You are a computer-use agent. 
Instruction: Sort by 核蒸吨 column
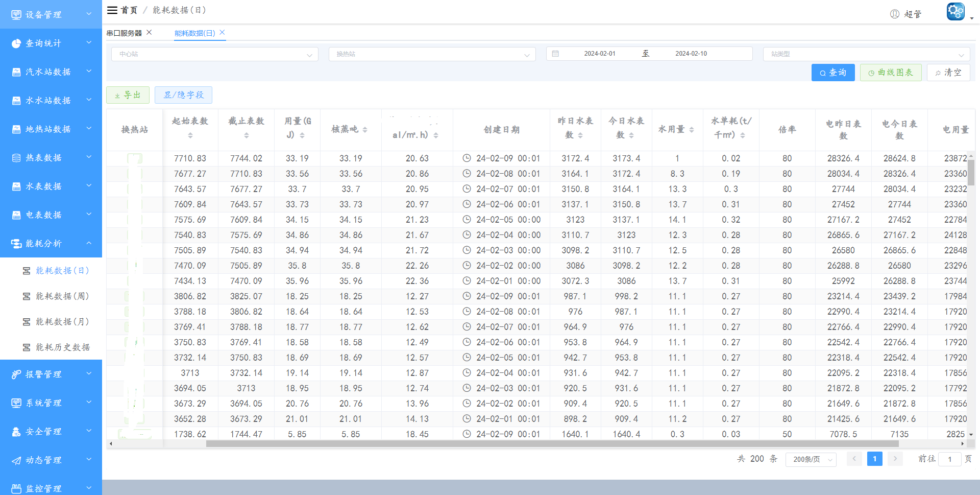point(365,130)
